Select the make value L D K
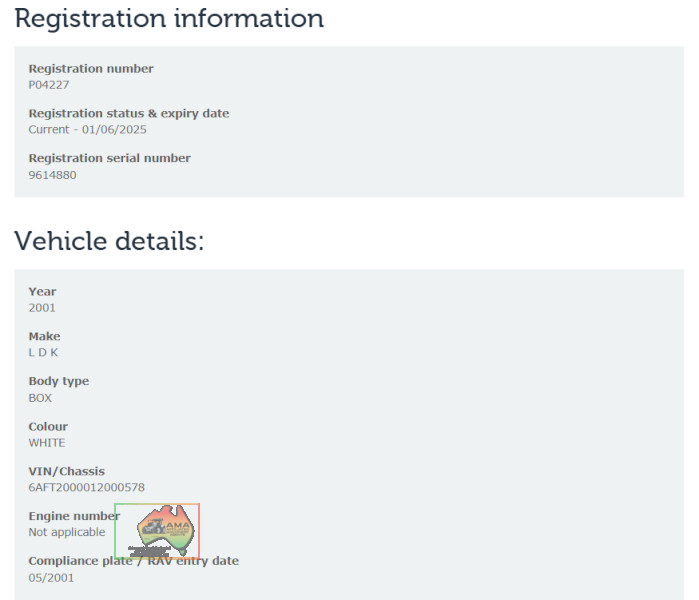699x600 pixels. point(43,353)
